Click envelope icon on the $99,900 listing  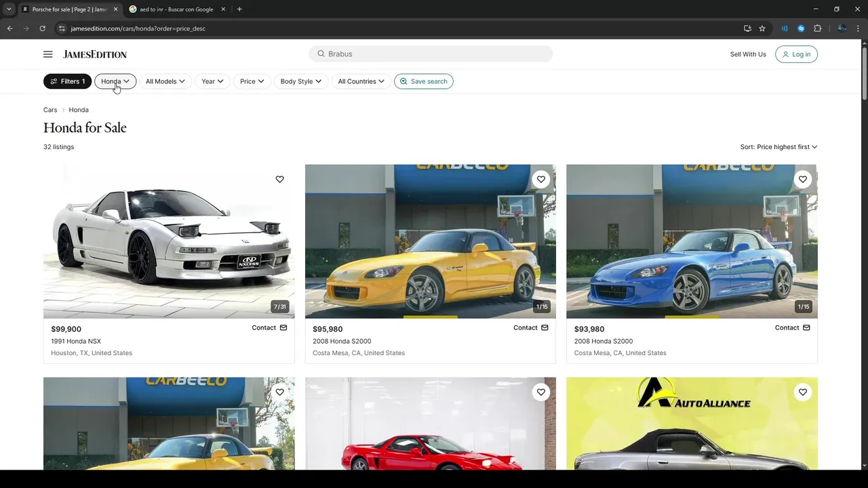coord(283,328)
